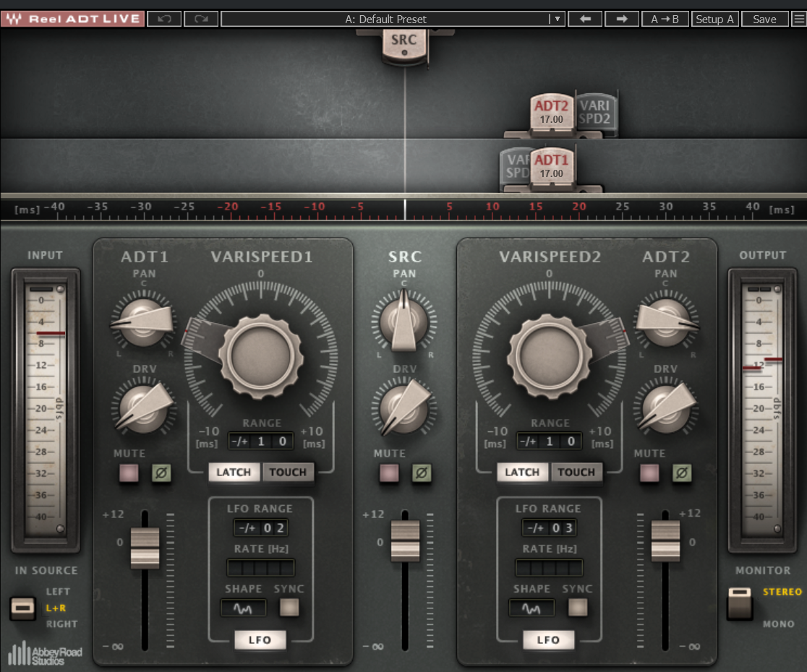807x672 pixels.
Task: Enable LATCH mode for VARISPEED1
Action: tap(234, 472)
